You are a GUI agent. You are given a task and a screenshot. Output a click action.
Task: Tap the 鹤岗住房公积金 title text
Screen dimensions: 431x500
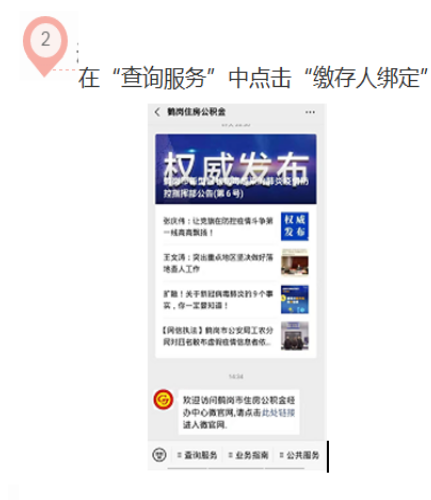pyautogui.click(x=196, y=112)
